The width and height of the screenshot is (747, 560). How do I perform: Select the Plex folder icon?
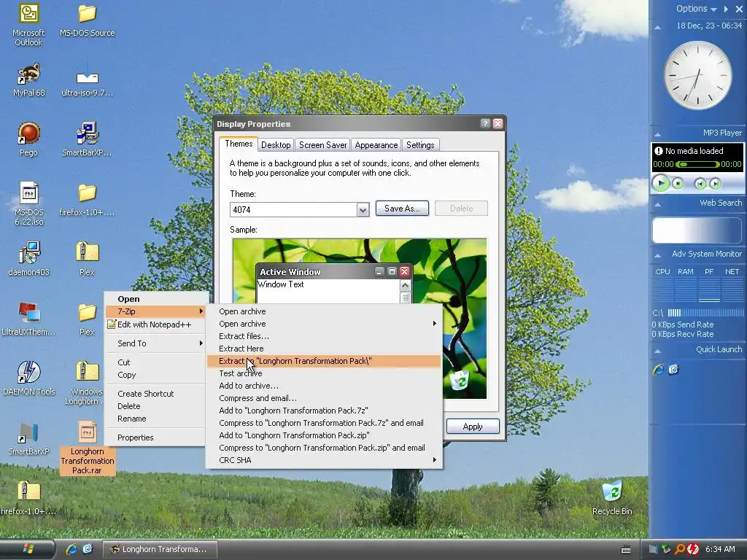pos(88,312)
